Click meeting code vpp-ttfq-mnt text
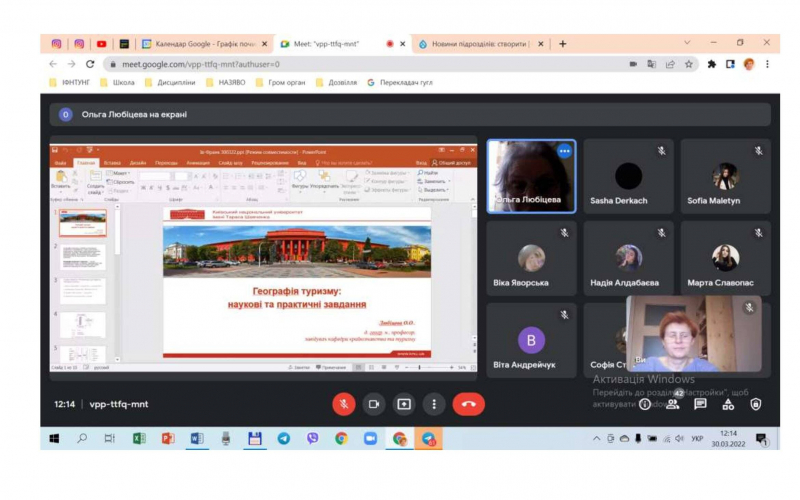800x500 pixels. [x=119, y=404]
